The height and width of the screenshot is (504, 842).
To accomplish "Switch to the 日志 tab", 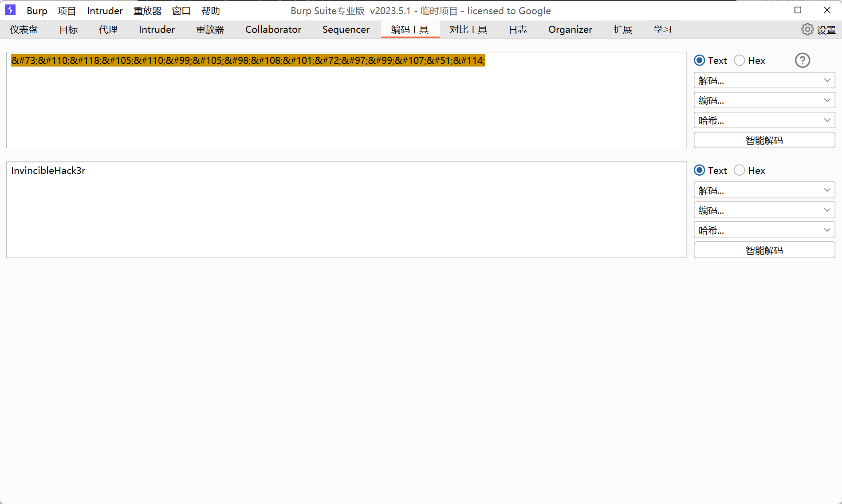I will coord(518,29).
